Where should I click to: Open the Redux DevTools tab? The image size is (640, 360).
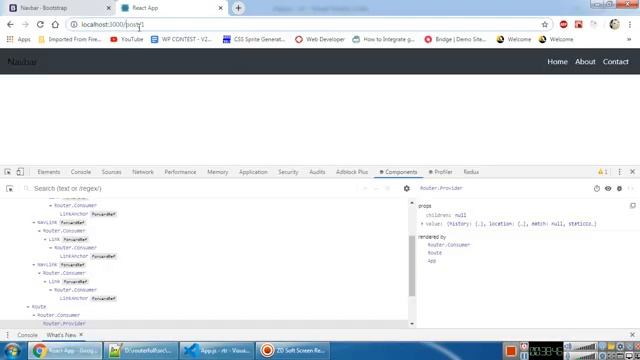click(x=471, y=172)
